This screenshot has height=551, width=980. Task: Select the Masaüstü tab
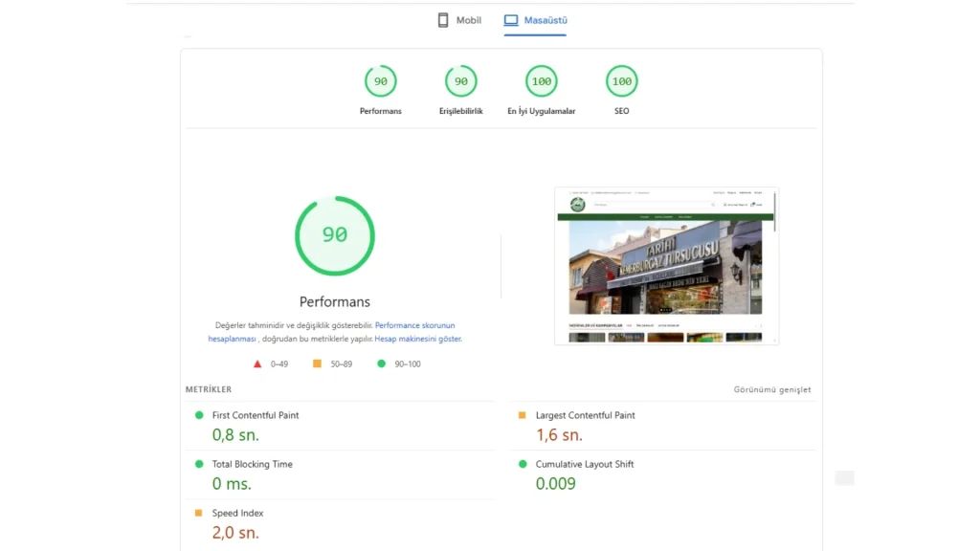point(536,20)
